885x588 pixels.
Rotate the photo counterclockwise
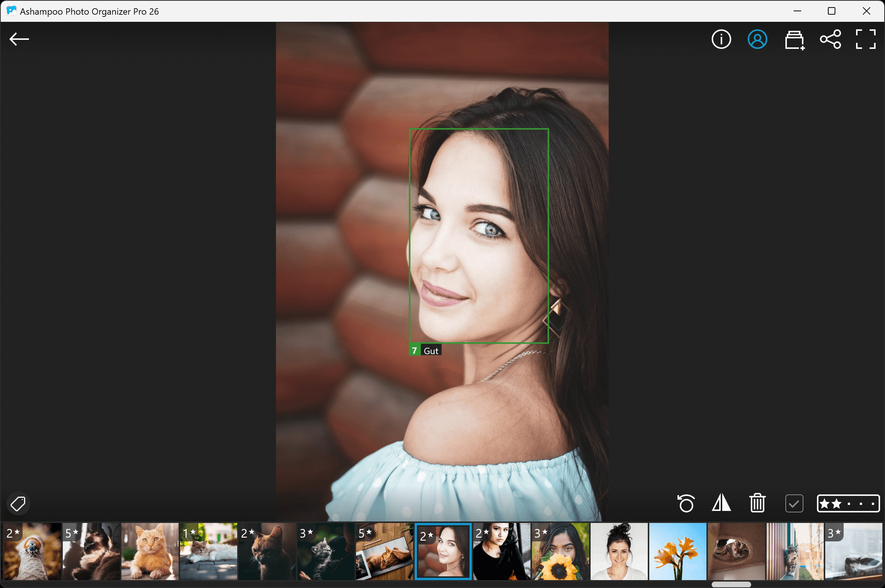point(686,503)
